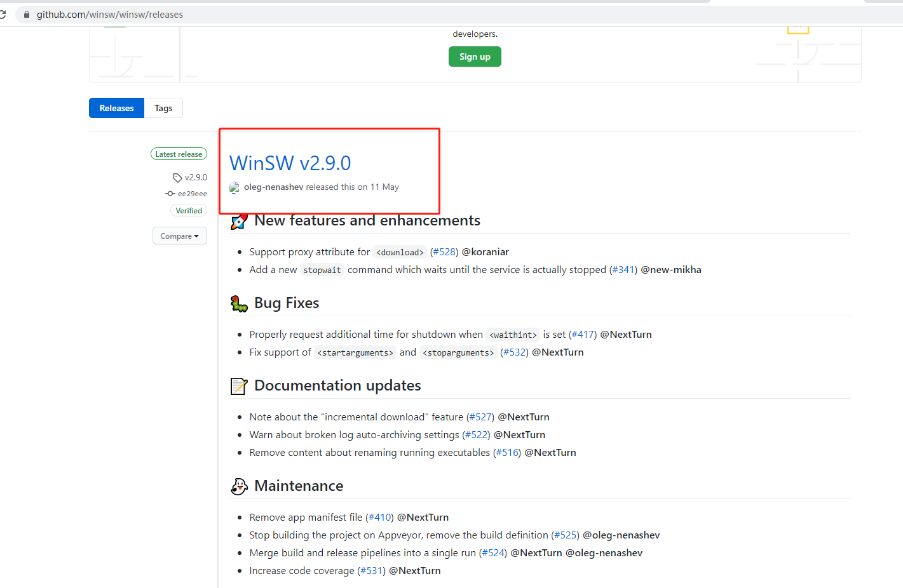Viewport: 903px width, 588px height.
Task: Click the Verified badge
Action: click(x=189, y=210)
